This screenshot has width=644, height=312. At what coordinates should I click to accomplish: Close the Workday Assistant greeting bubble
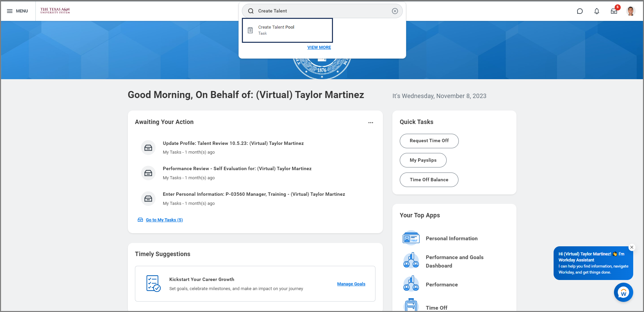(x=632, y=247)
